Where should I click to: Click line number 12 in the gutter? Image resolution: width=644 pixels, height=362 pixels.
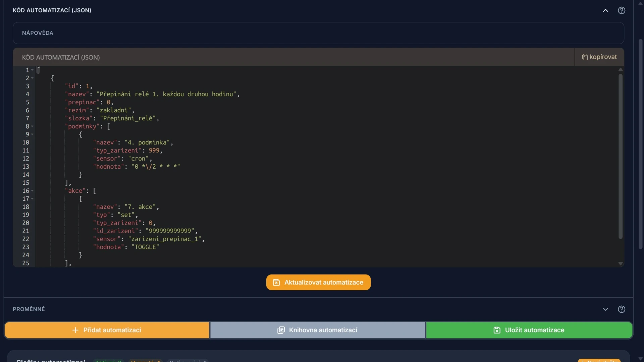click(26, 159)
